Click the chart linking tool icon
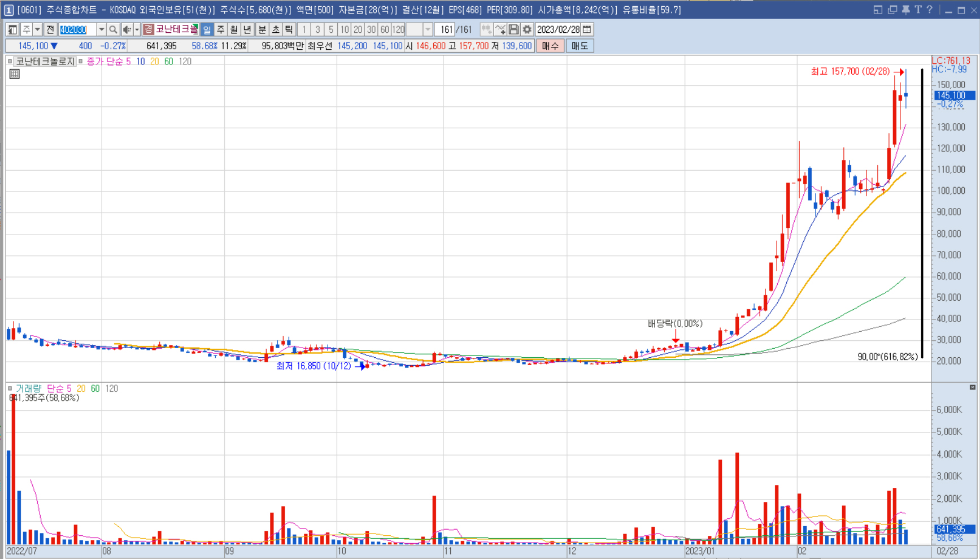Image resolution: width=980 pixels, height=559 pixels. pos(486,29)
